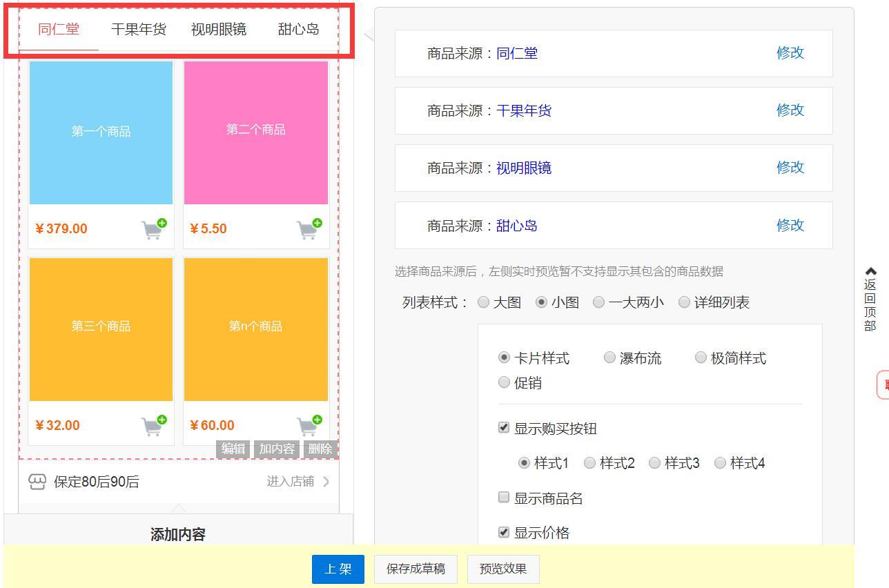
Task: Click the 返回顶部 back-to-top arrow
Action: click(870, 271)
